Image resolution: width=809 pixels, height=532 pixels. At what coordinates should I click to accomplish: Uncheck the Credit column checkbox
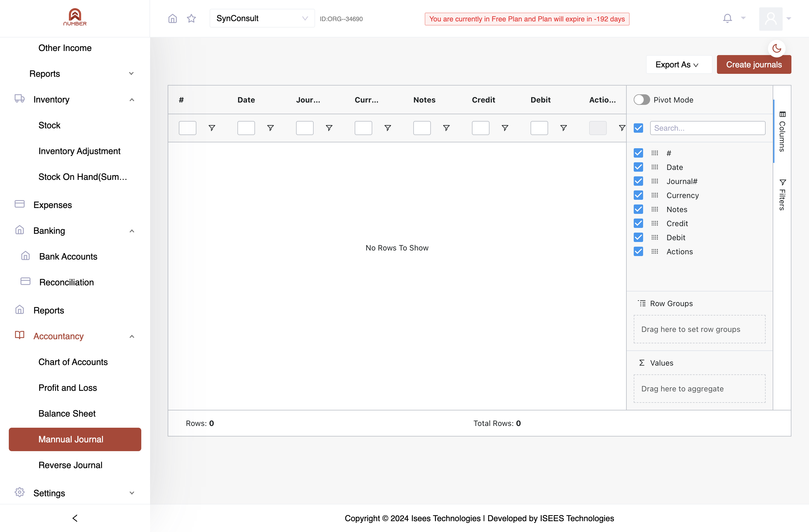(x=638, y=224)
